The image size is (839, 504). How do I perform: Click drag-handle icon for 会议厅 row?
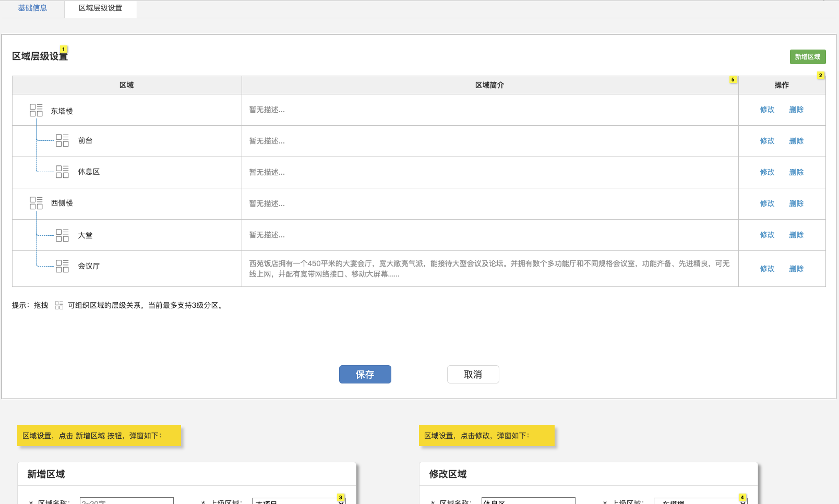point(62,266)
